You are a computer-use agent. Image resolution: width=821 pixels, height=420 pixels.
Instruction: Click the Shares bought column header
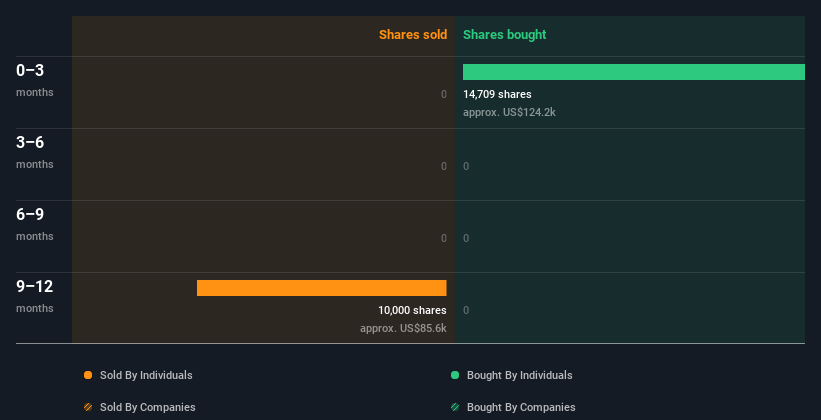[505, 35]
